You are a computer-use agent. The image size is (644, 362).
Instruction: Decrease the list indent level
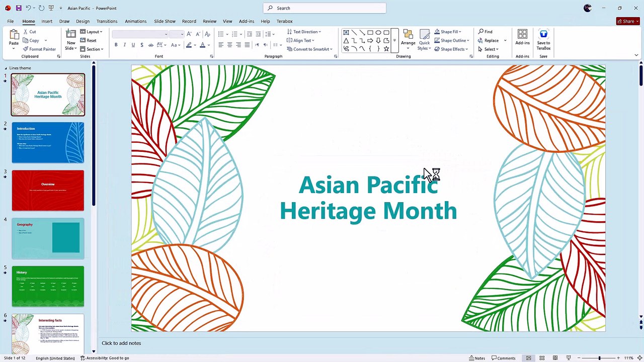click(x=250, y=34)
